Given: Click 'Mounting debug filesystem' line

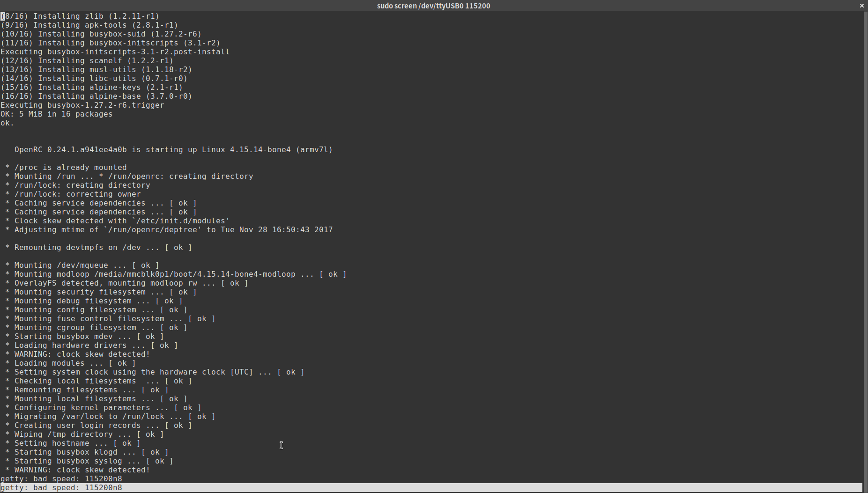Looking at the screenshot, I should tap(94, 301).
